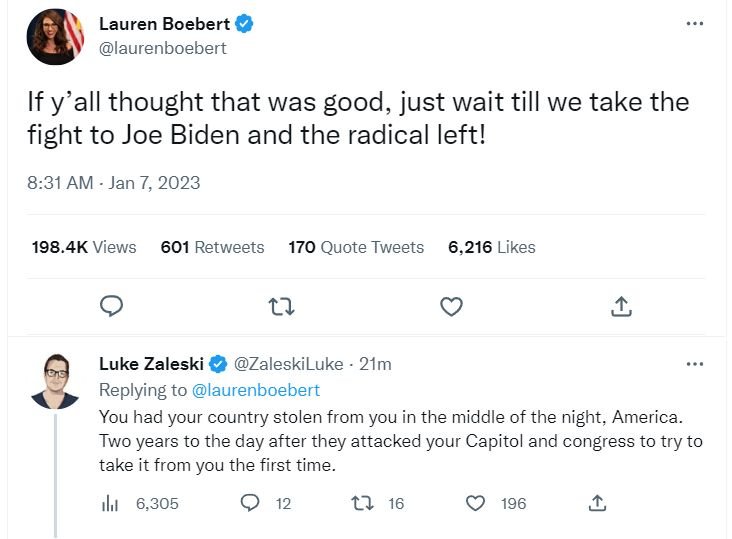Open Luke Zaleski's avatar

click(54, 381)
